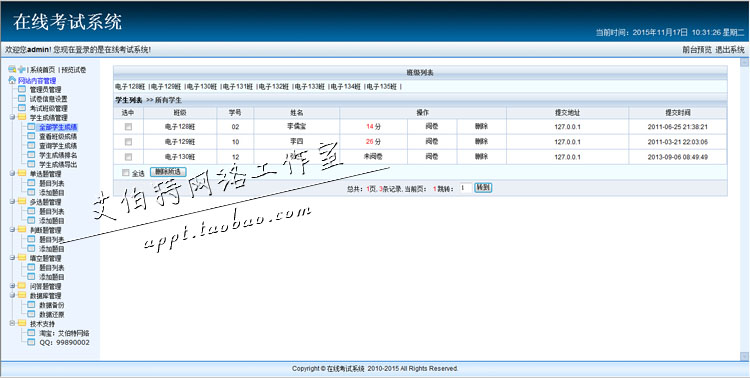The image size is (750, 378).
Task: Open the 系统首页 link in the sidebar
Action: click(x=42, y=70)
